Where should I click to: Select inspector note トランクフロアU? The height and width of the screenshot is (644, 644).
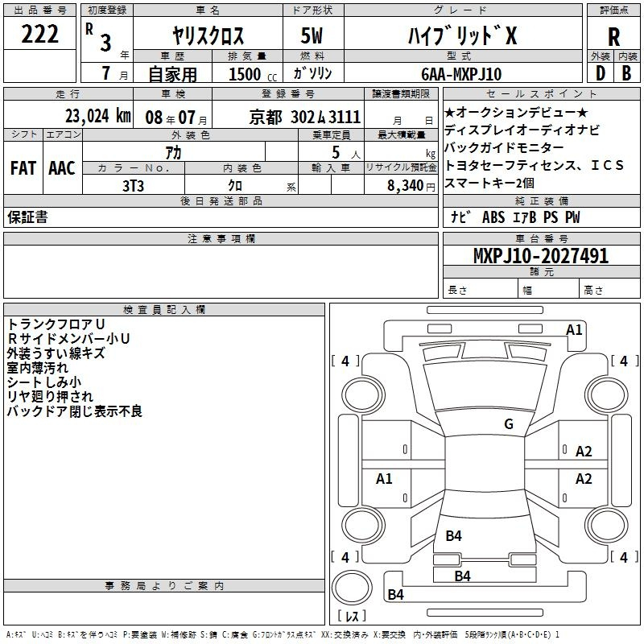(56, 324)
